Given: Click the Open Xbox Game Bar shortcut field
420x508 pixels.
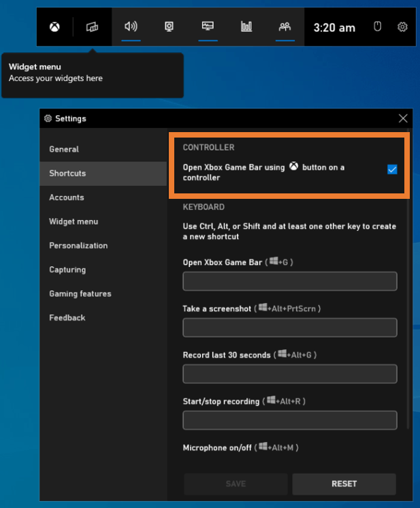Looking at the screenshot, I should point(290,281).
